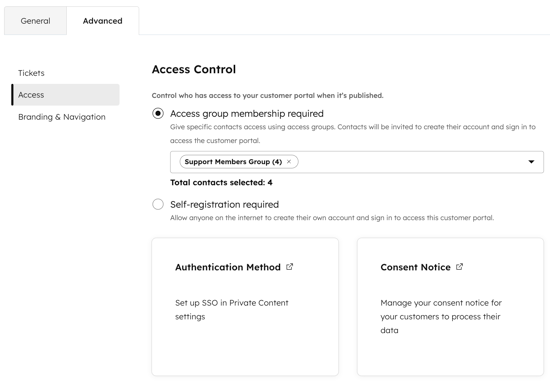Open Consent Notice external link icon

[x=460, y=267]
